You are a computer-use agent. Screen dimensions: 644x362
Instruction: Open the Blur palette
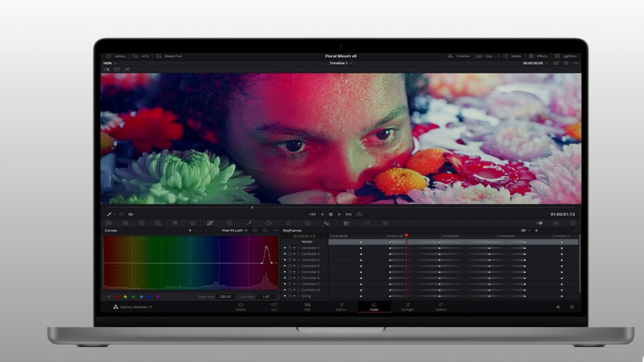pyautogui.click(x=327, y=223)
